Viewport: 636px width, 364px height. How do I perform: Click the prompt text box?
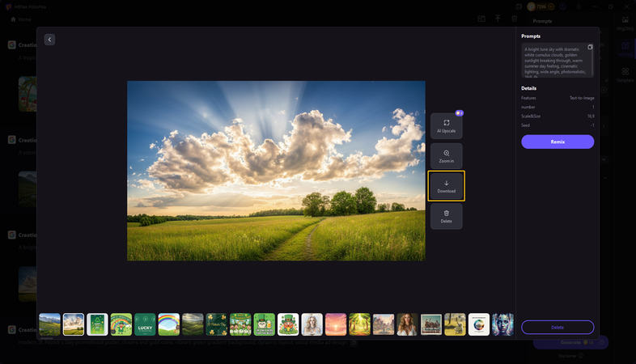[555, 61]
